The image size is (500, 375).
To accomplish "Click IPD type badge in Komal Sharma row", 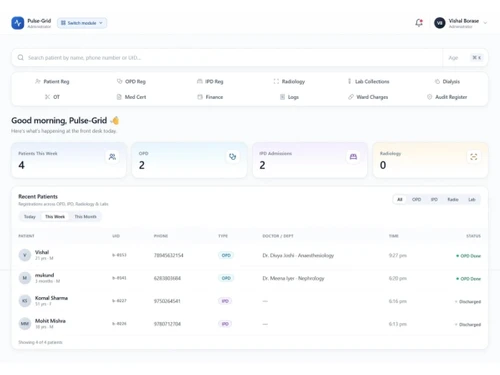I will pyautogui.click(x=225, y=301).
